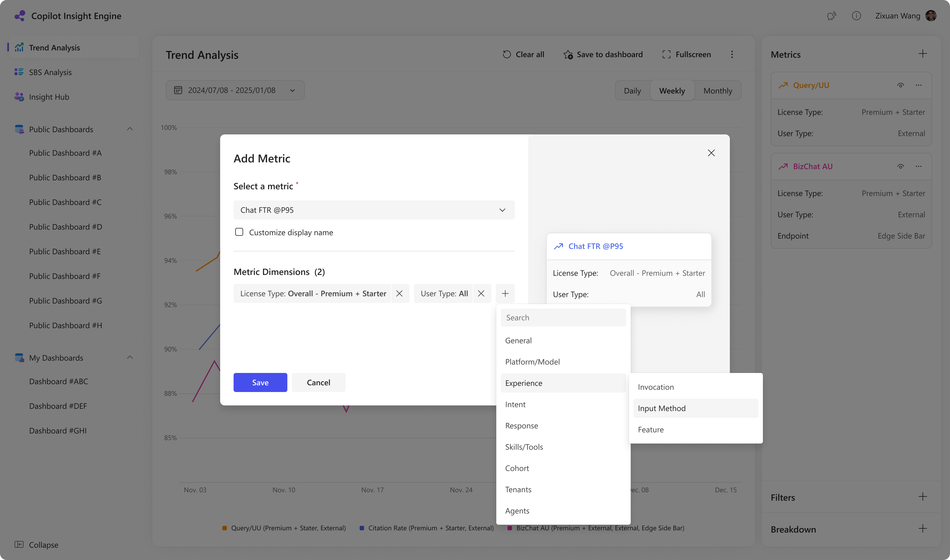Add a new breakdown using the plus icon
This screenshot has width=950, height=560.
[923, 529]
